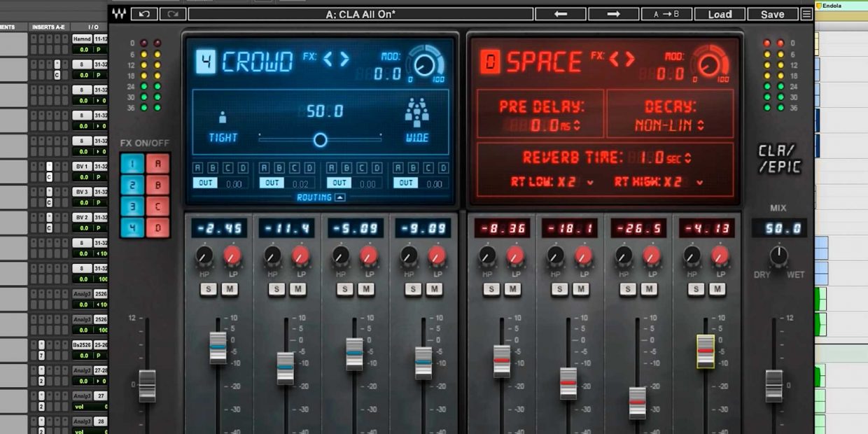Click the output fader below the Mix knob
Viewport: 868px width, 434px height.
[773, 386]
